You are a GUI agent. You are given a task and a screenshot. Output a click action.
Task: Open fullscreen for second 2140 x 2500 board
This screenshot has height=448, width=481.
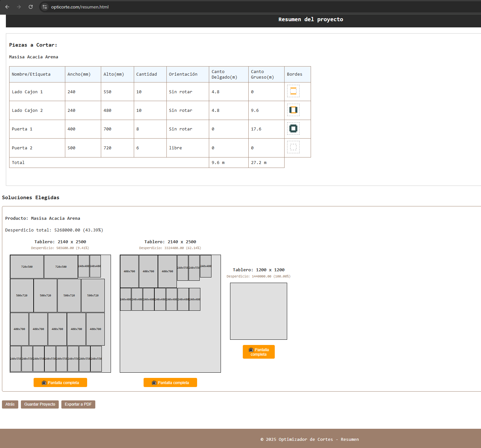(170, 382)
